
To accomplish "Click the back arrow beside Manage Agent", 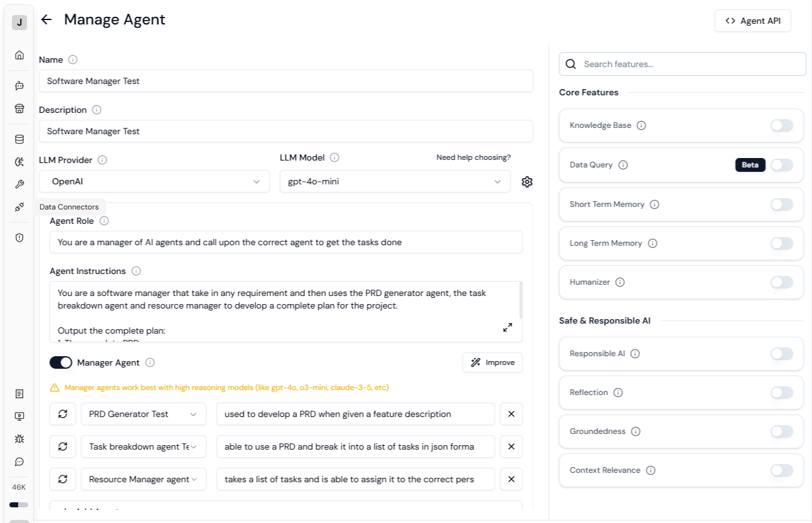I will click(46, 19).
